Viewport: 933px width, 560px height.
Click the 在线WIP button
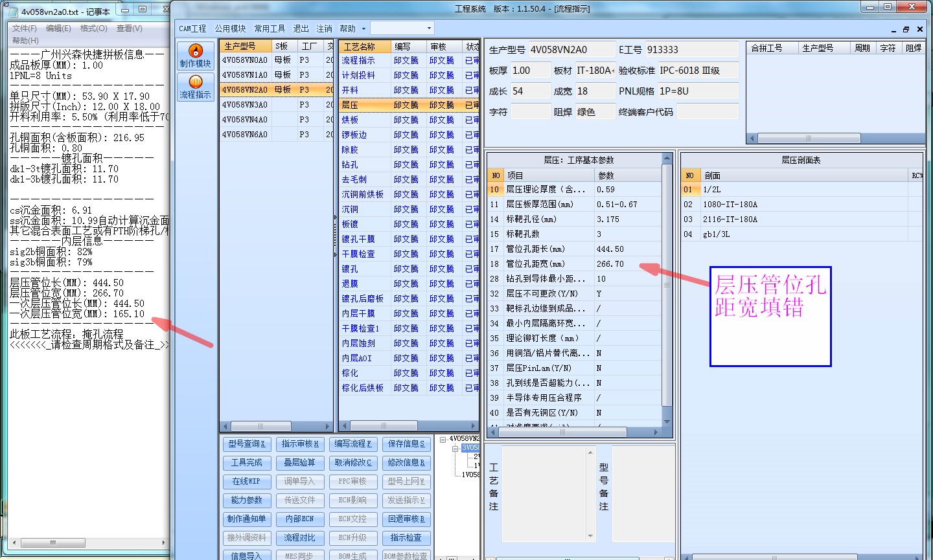tap(247, 482)
